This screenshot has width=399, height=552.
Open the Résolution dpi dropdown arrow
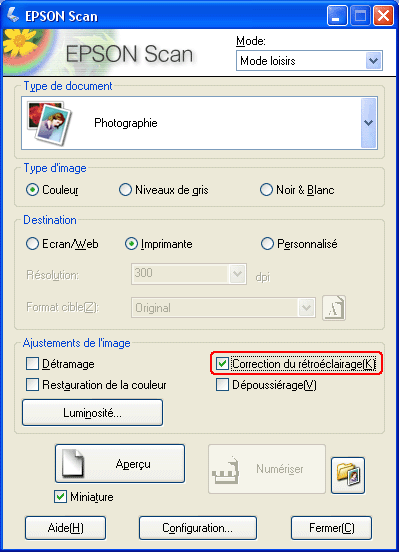(x=237, y=274)
